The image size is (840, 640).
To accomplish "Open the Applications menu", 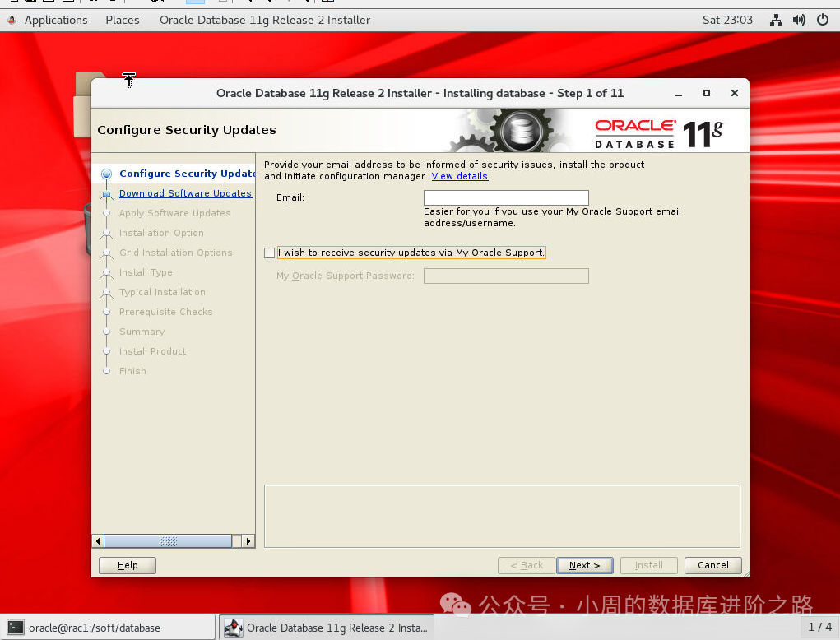I will click(x=56, y=20).
